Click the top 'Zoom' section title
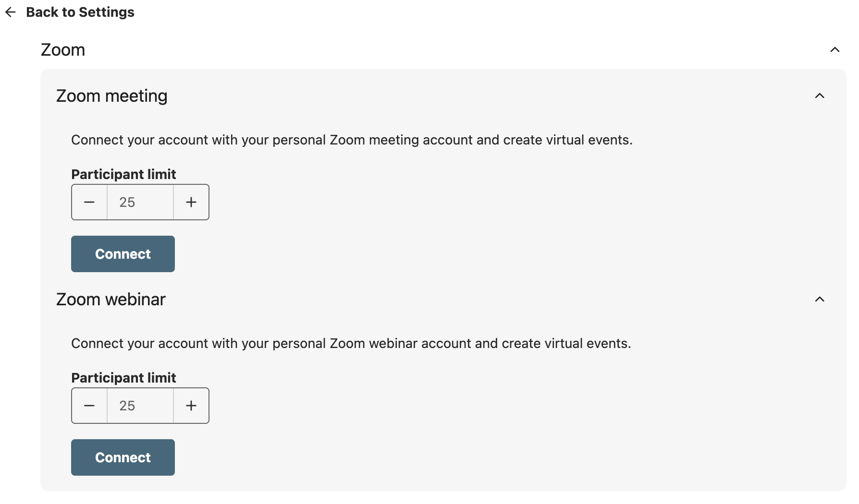This screenshot has height=504, width=859. (63, 50)
